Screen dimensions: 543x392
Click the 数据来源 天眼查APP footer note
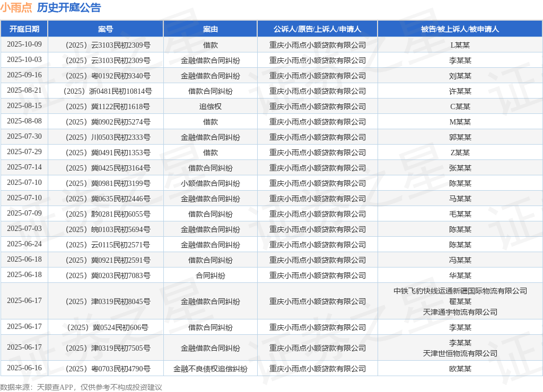(x=81, y=387)
